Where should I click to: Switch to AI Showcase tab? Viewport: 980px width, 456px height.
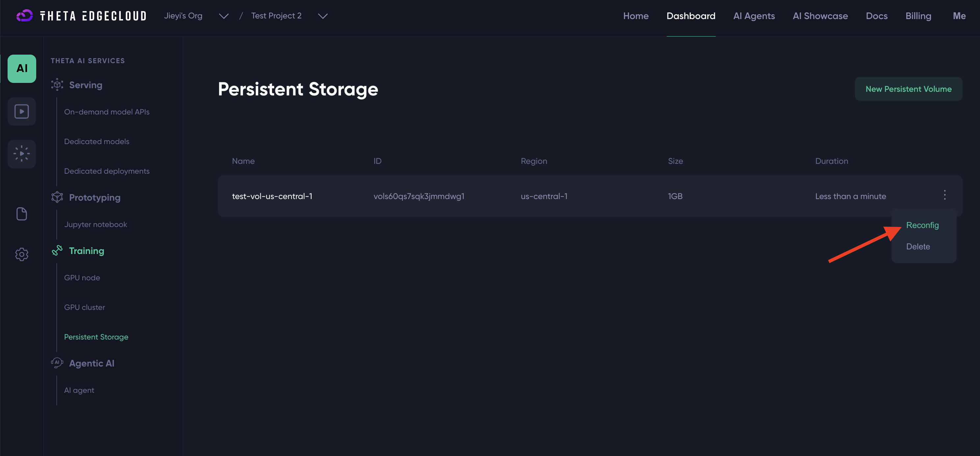click(x=820, y=16)
